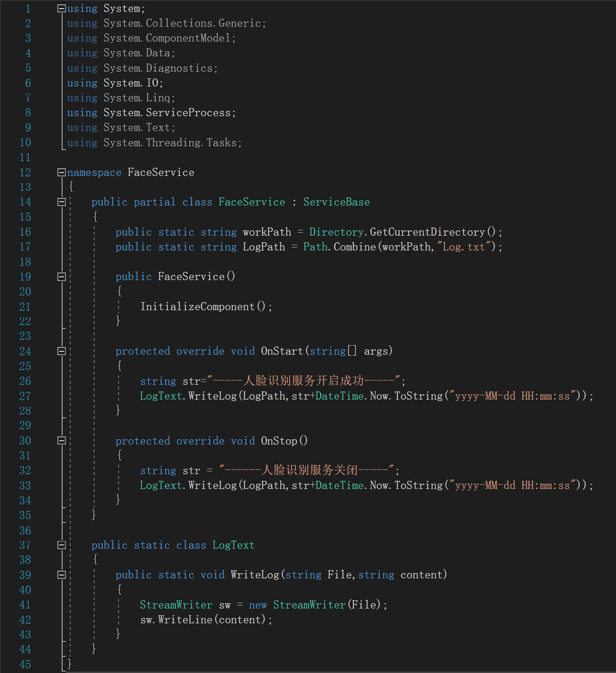The image size is (616, 673).
Task: Click the Directory type on line 16
Action: pyautogui.click(x=336, y=232)
